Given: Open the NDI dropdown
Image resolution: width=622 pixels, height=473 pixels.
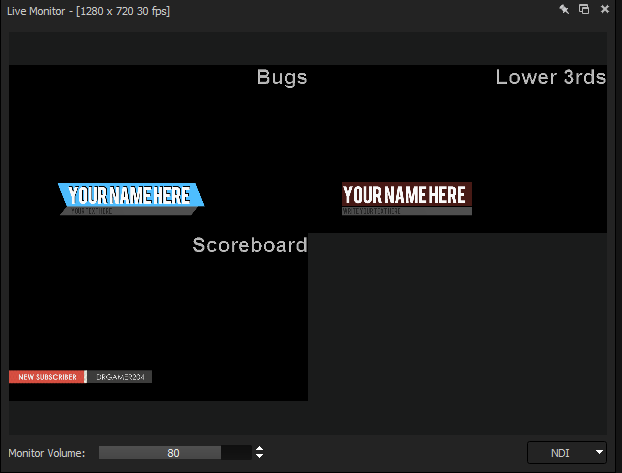Looking at the screenshot, I should pos(566,453).
